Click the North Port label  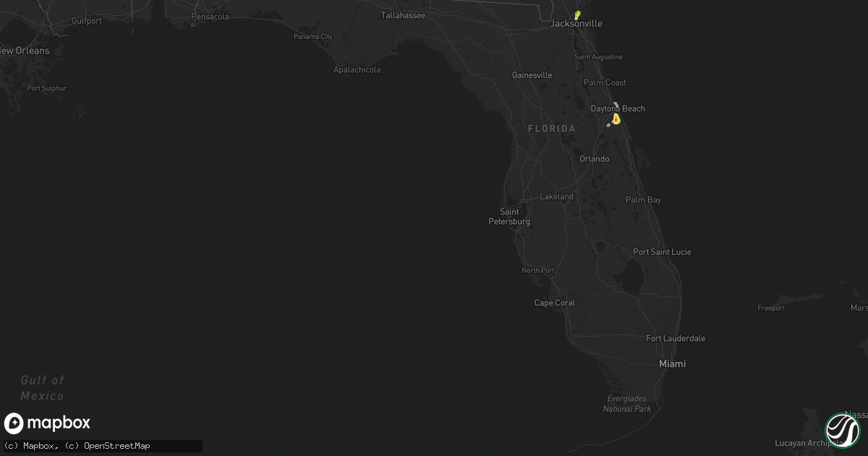[538, 271]
